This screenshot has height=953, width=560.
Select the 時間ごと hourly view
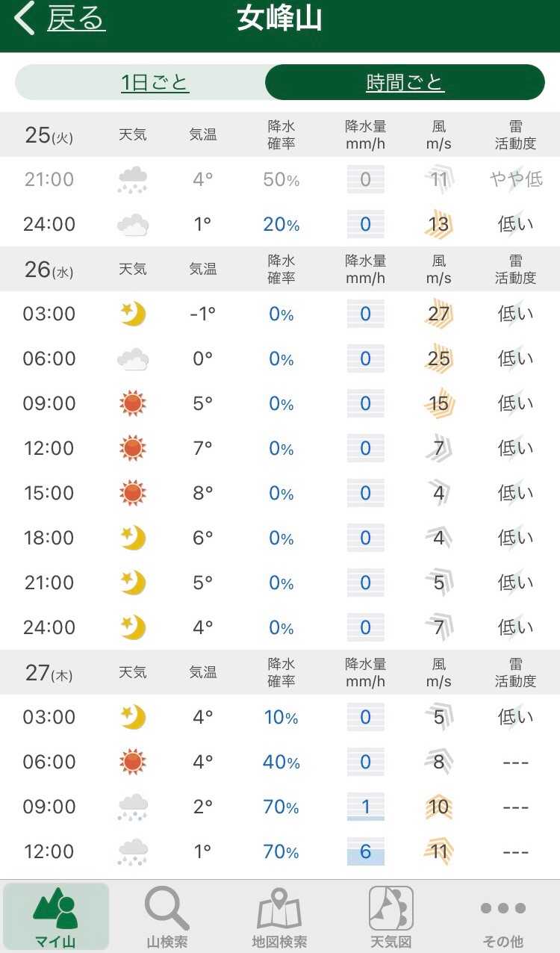click(405, 82)
